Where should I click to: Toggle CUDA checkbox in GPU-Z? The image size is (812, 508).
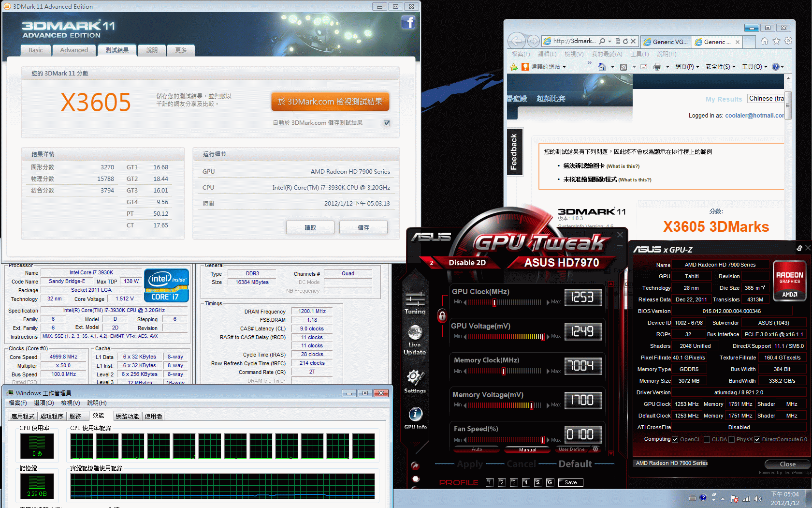coord(707,439)
